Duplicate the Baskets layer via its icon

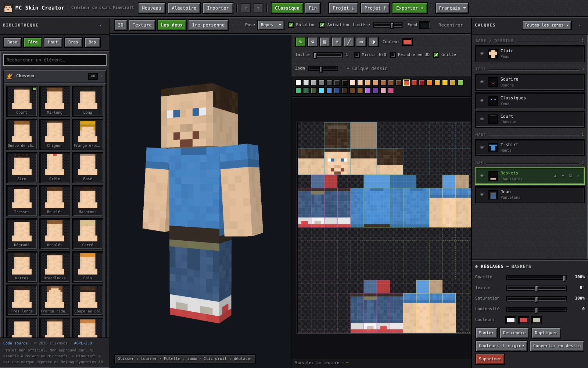coord(571,176)
